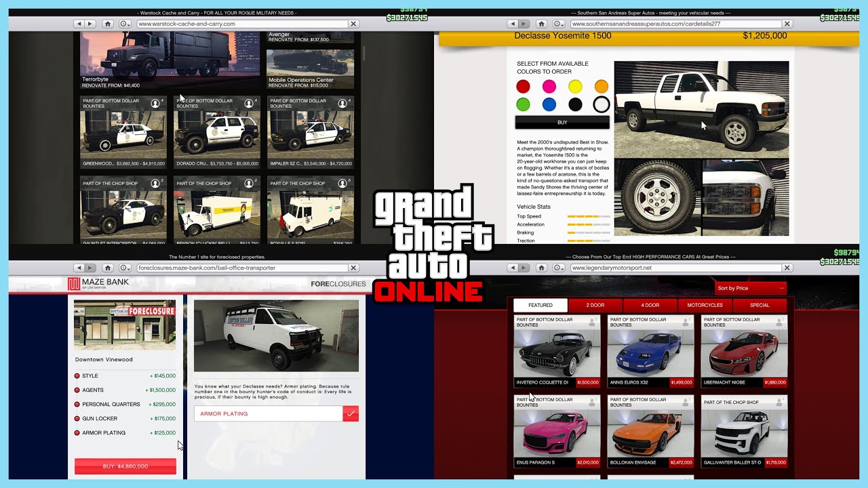This screenshot has width=868, height=488.
Task: Open the Impaler SZ Cruiser listing
Action: [x=311, y=133]
